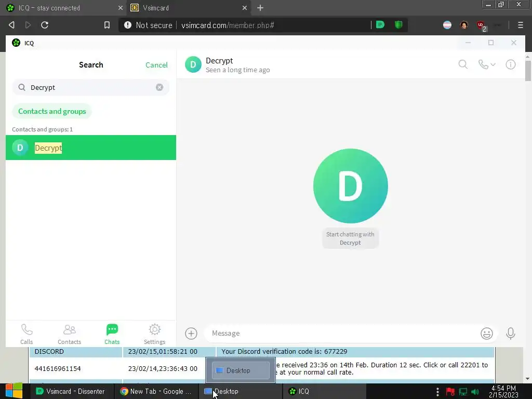Image resolution: width=532 pixels, height=399 pixels.
Task: Open the Calls tab in ICQ
Action: point(26,334)
